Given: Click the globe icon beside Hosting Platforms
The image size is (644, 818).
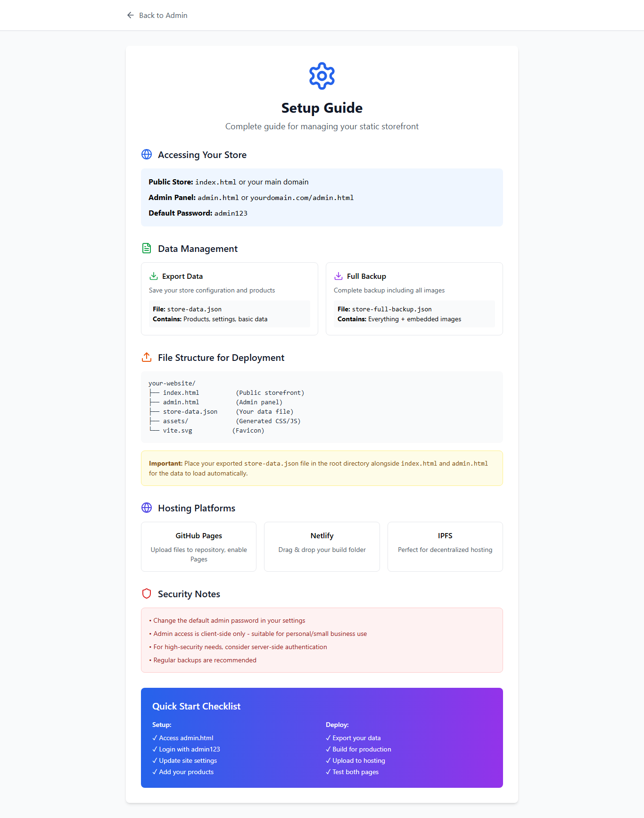Looking at the screenshot, I should (x=147, y=508).
